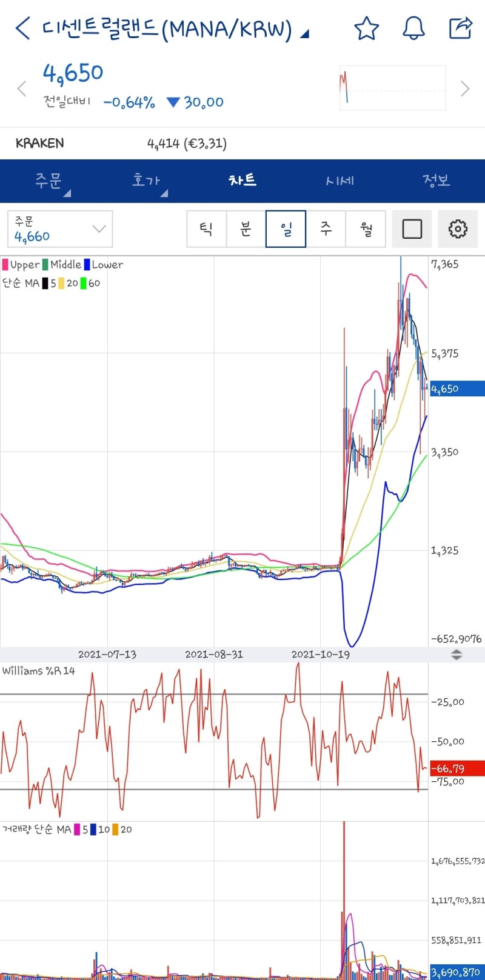Click the 3,350 price axis label

445,452
